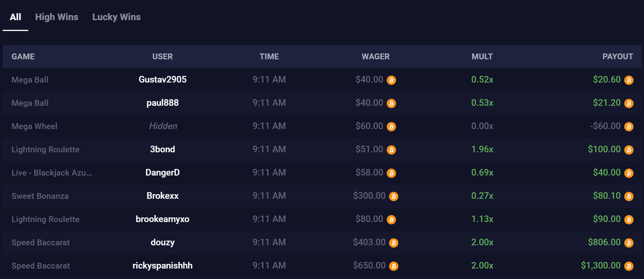The height and width of the screenshot is (279, 644).
Task: Open the Sweet Bonanza game
Action: [x=40, y=196]
